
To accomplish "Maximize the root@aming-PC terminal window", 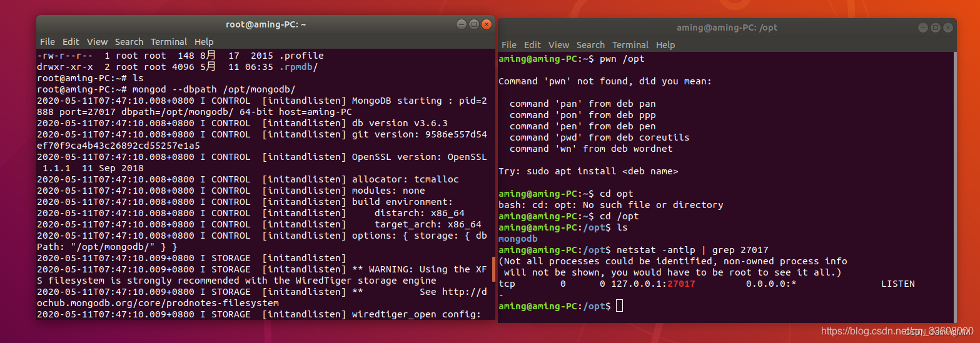I will 473,24.
